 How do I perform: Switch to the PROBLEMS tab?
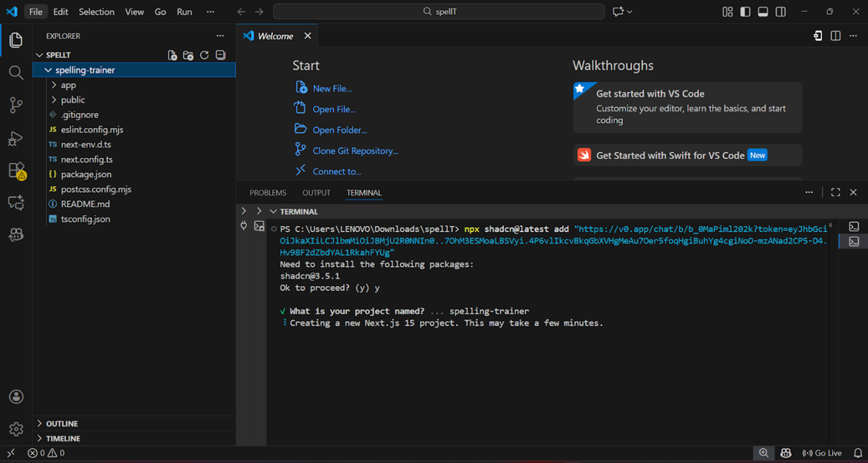click(268, 193)
